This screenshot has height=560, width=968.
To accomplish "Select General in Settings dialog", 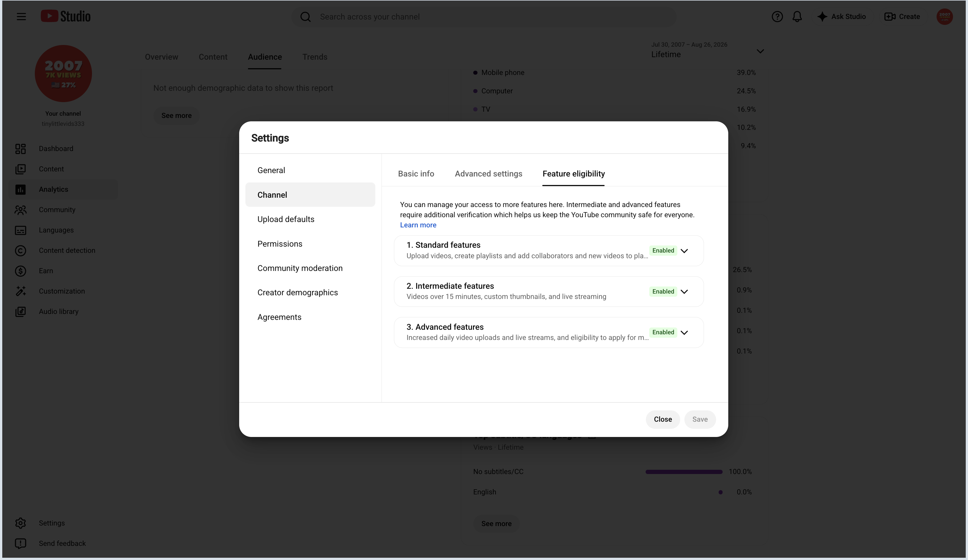I will click(310, 170).
